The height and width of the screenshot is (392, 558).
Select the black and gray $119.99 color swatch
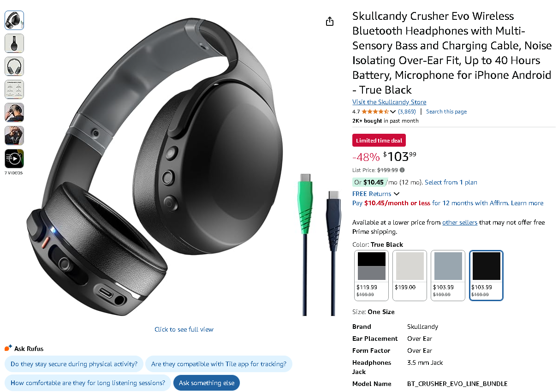[371, 275]
